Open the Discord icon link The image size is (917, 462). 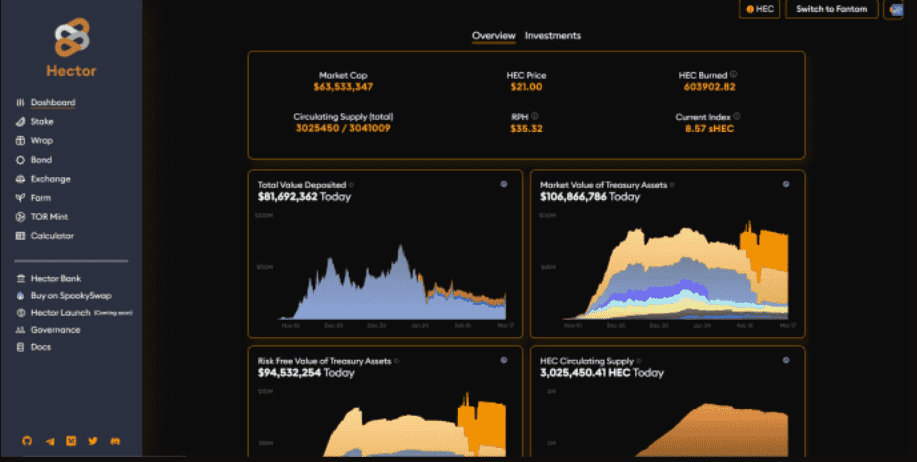(x=115, y=441)
